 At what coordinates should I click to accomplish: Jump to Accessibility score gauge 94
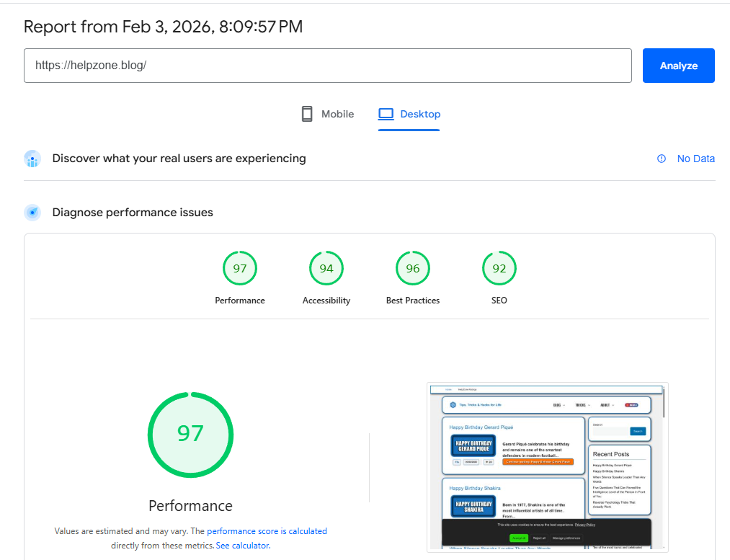pyautogui.click(x=326, y=268)
